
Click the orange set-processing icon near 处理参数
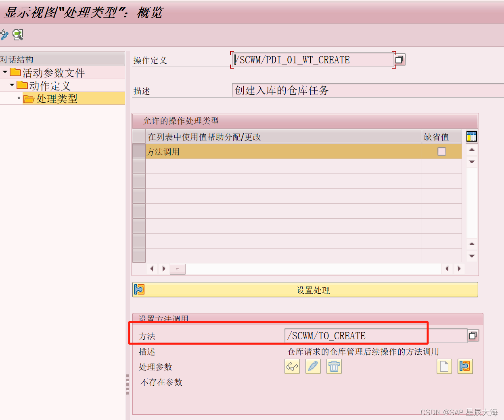pos(465,366)
